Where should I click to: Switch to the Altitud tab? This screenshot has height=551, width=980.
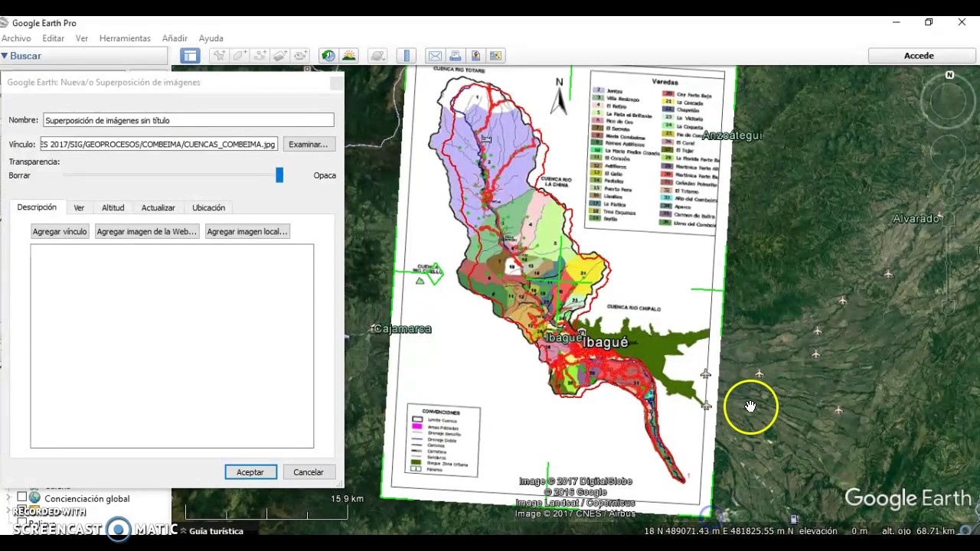113,207
